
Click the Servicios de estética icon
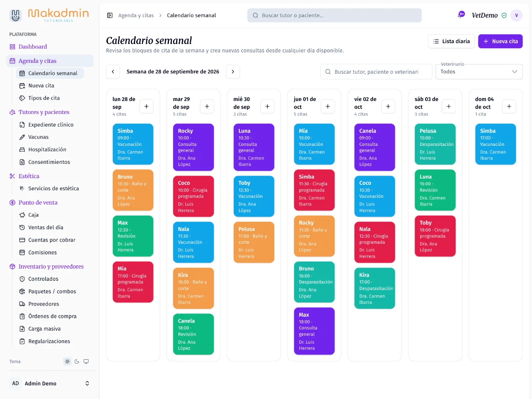[x=22, y=189]
